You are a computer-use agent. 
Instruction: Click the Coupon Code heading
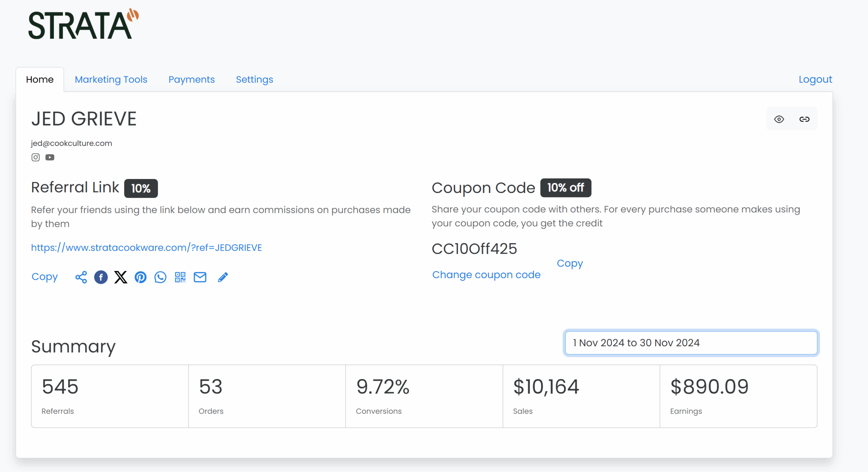484,188
